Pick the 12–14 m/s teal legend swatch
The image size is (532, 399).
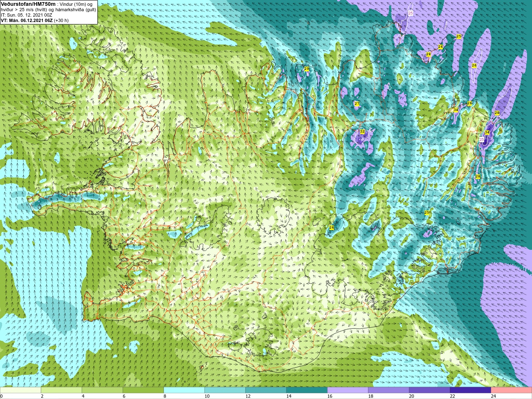[266, 390]
